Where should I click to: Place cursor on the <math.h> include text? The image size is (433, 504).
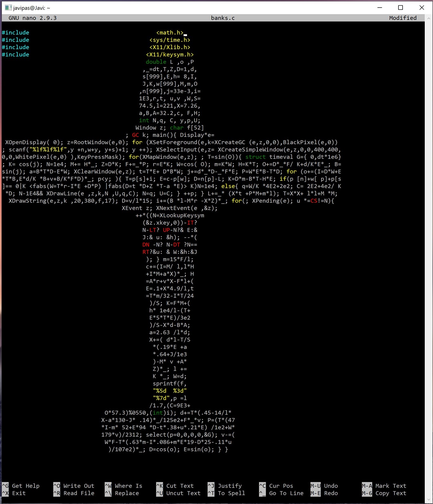[x=170, y=33]
